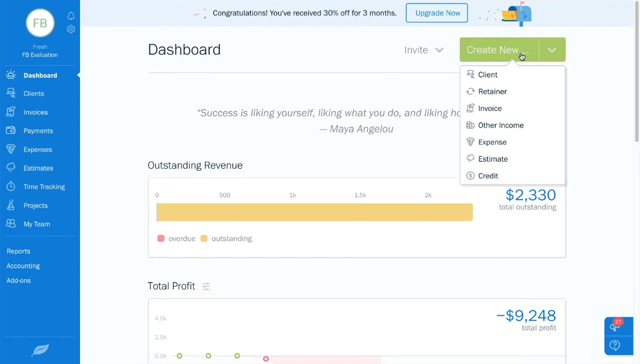Open the Total Profit filter settings icon
Image resolution: width=640 pixels, height=364 pixels.
[x=206, y=286]
